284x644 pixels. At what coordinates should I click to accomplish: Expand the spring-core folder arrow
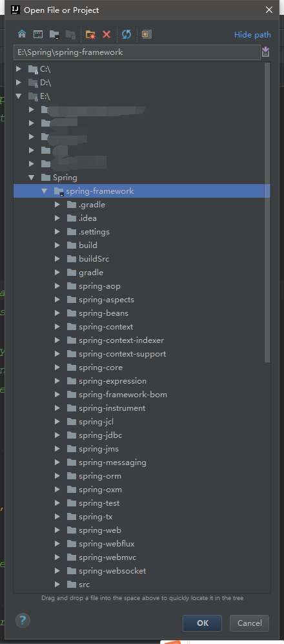click(x=57, y=367)
